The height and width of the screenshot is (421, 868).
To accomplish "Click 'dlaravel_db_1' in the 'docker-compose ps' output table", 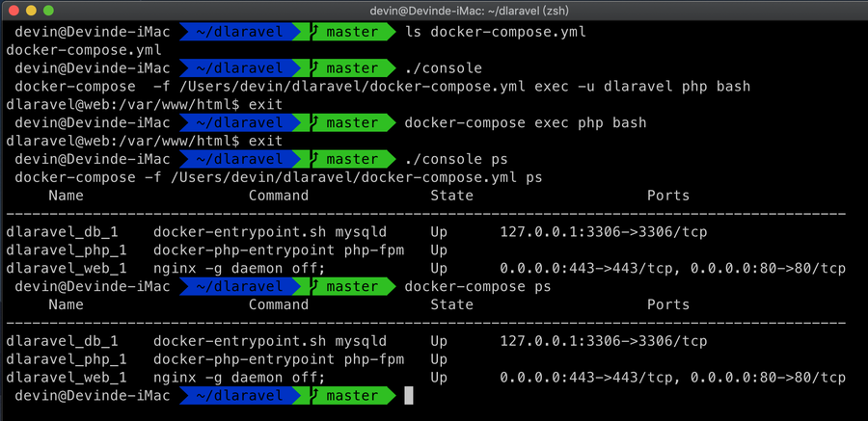I will (62, 341).
